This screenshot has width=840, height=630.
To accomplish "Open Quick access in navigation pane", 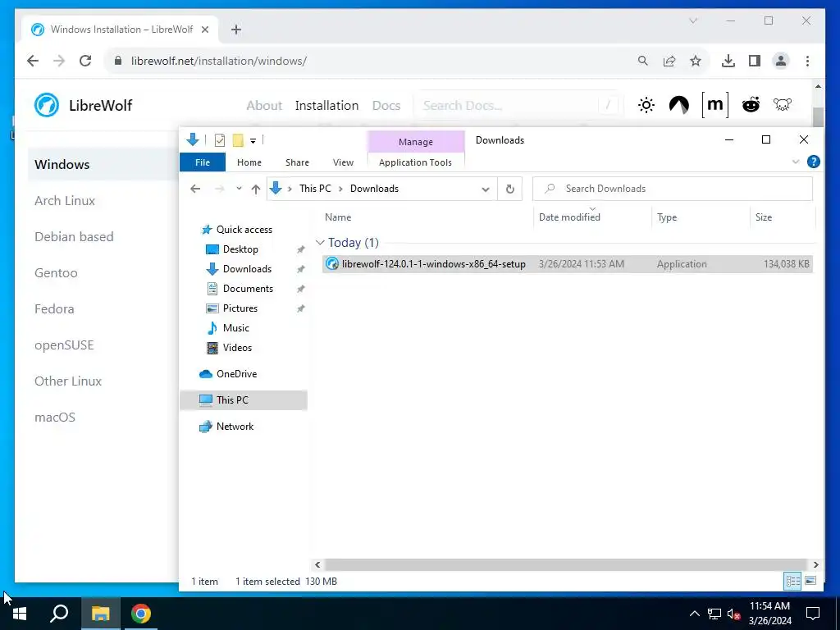I will [244, 230].
